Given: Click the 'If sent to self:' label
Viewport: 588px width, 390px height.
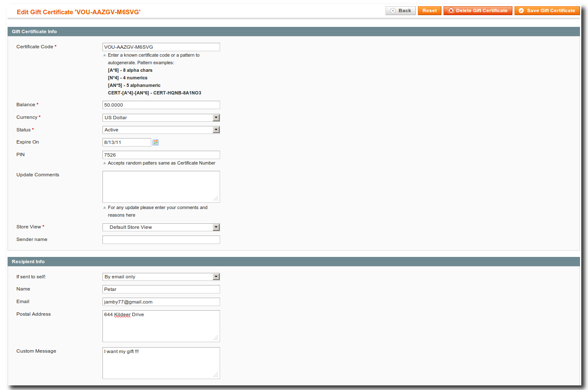Looking at the screenshot, I should tap(31, 277).
